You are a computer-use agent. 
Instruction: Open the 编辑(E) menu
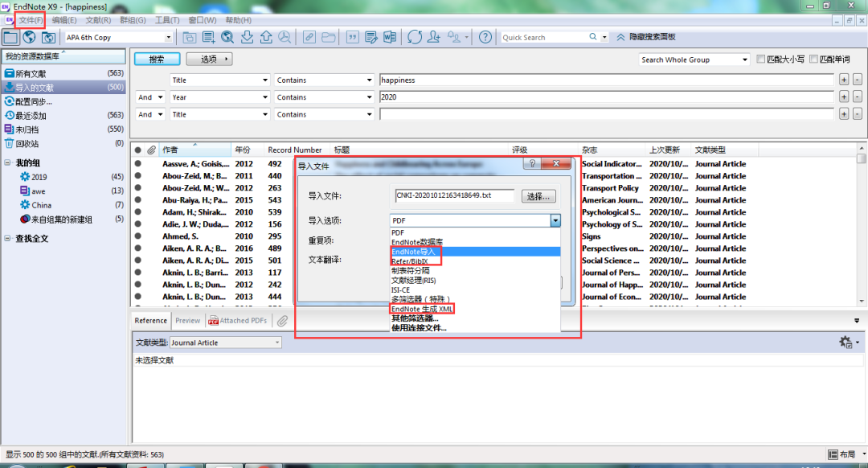tap(64, 20)
